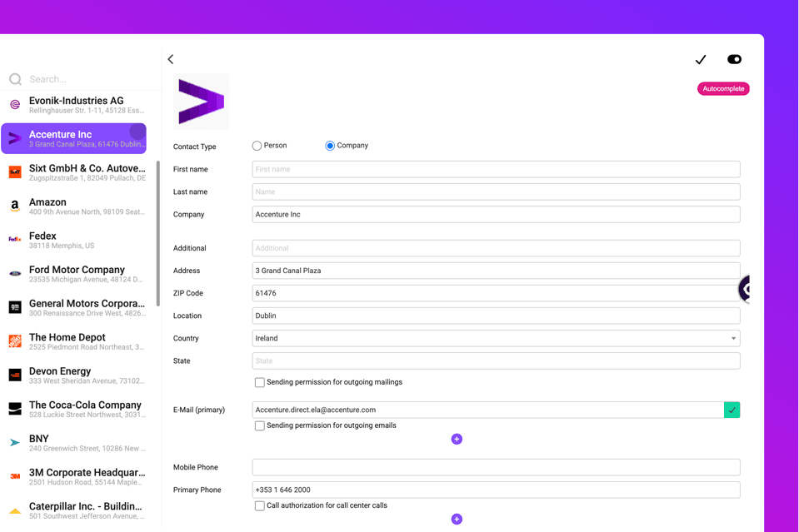This screenshot has height=532, width=799.
Task: Click the Autocomplete button
Action: [x=723, y=88]
